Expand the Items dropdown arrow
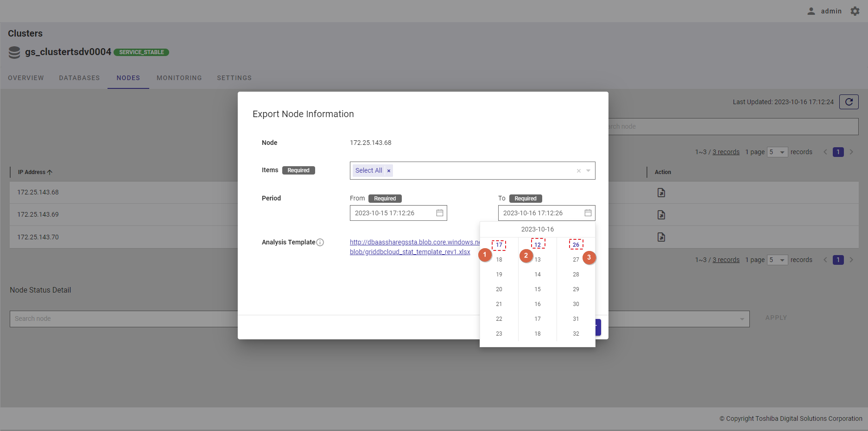The height and width of the screenshot is (431, 868). pyautogui.click(x=589, y=171)
